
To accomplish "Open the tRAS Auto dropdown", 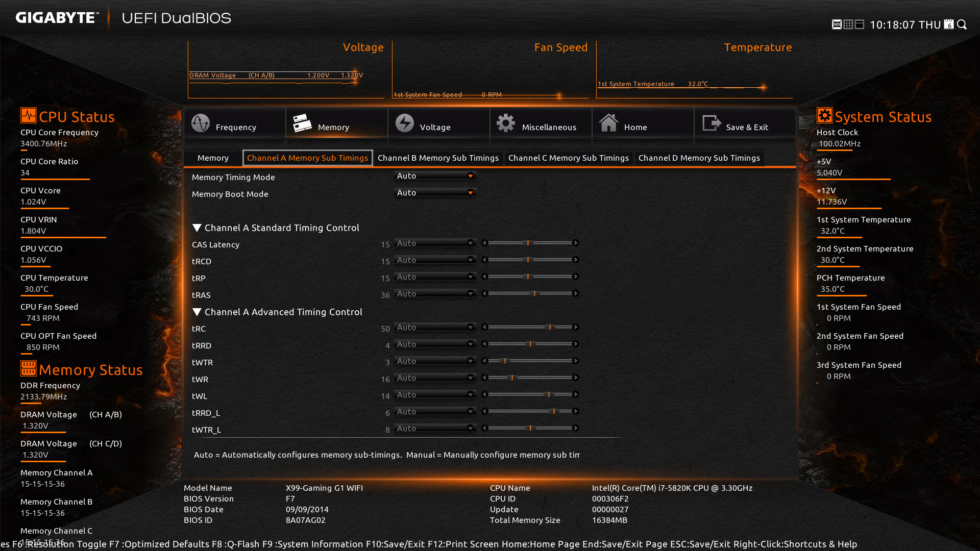I will [435, 294].
